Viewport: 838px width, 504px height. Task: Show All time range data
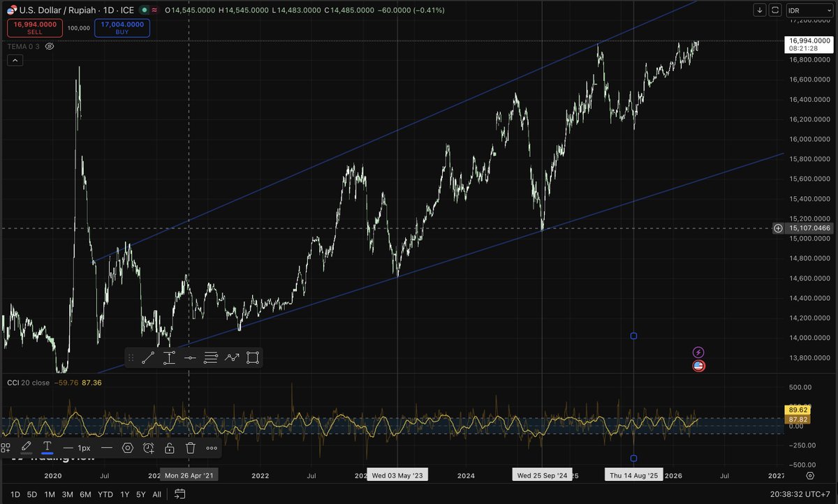(x=156, y=494)
